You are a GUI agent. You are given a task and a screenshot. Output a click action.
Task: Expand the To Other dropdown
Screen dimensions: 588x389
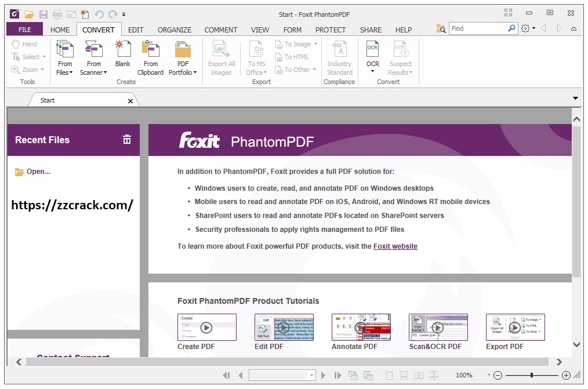pyautogui.click(x=314, y=70)
